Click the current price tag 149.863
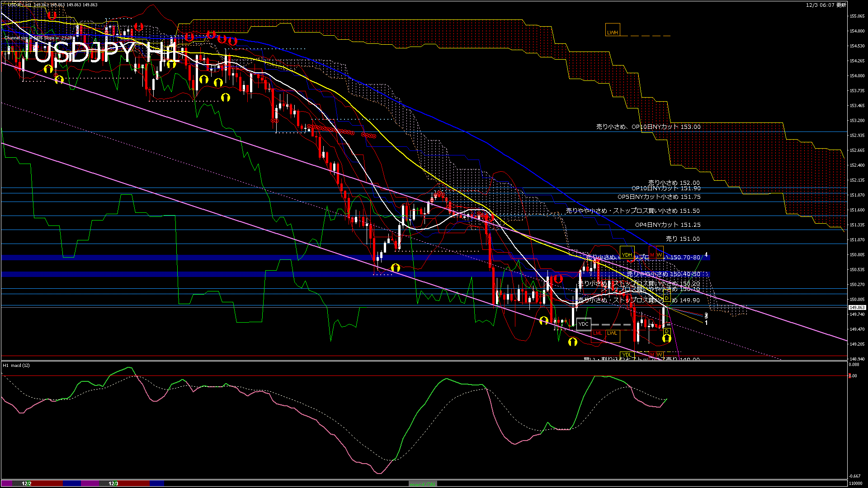This screenshot has height=488, width=868. click(x=857, y=307)
